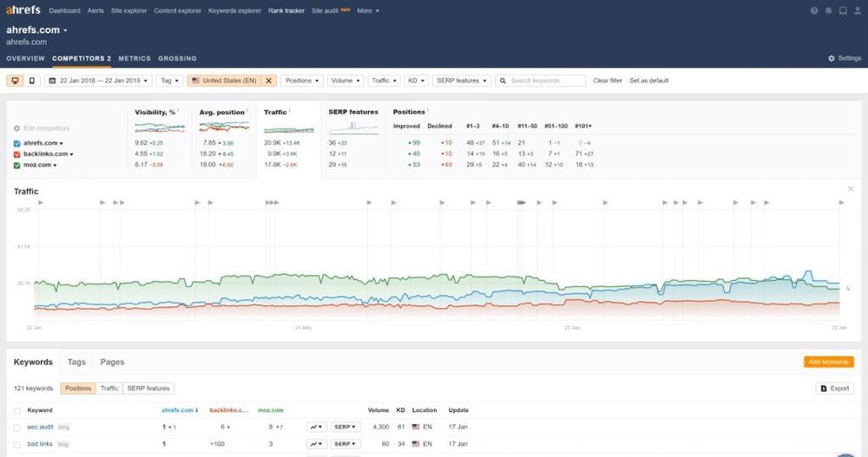The width and height of the screenshot is (868, 457).
Task: Switch to the Metrics tab
Action: [x=135, y=58]
